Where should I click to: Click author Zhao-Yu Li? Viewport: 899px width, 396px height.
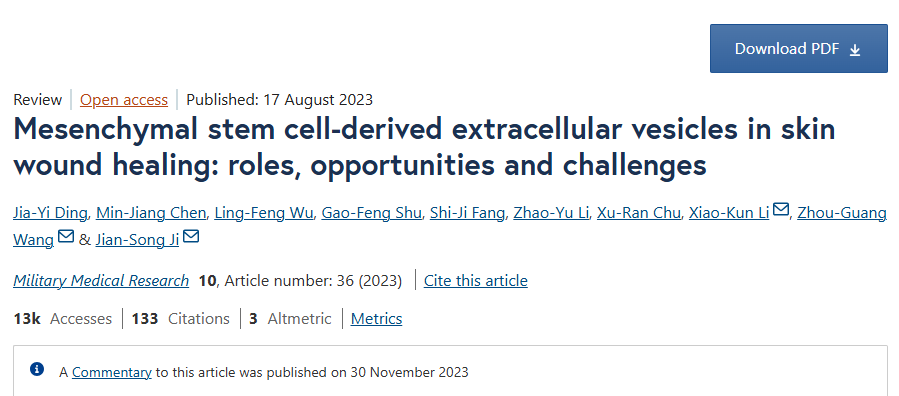[x=551, y=213]
